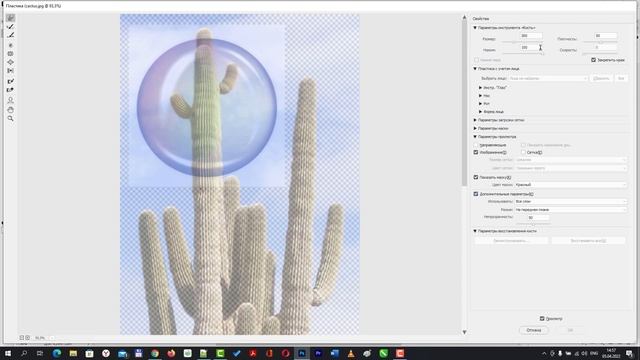Collapse 'Пластика с учетом лица' section

pos(475,69)
